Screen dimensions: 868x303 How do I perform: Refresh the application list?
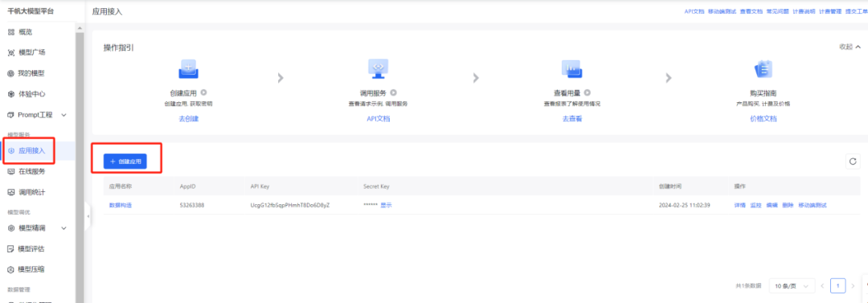(x=853, y=162)
